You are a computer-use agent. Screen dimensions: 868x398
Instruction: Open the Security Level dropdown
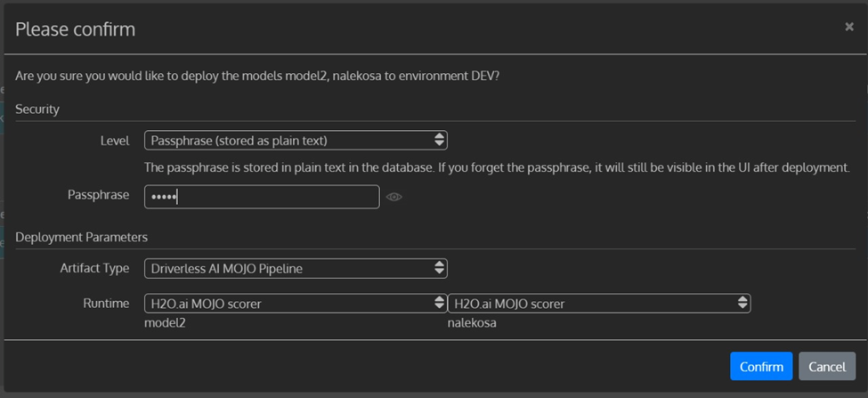(294, 140)
